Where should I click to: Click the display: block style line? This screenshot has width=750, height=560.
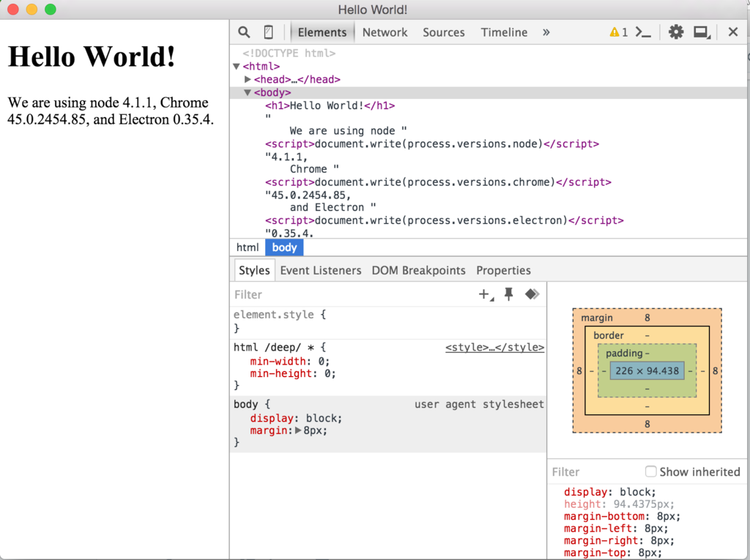pyautogui.click(x=296, y=418)
